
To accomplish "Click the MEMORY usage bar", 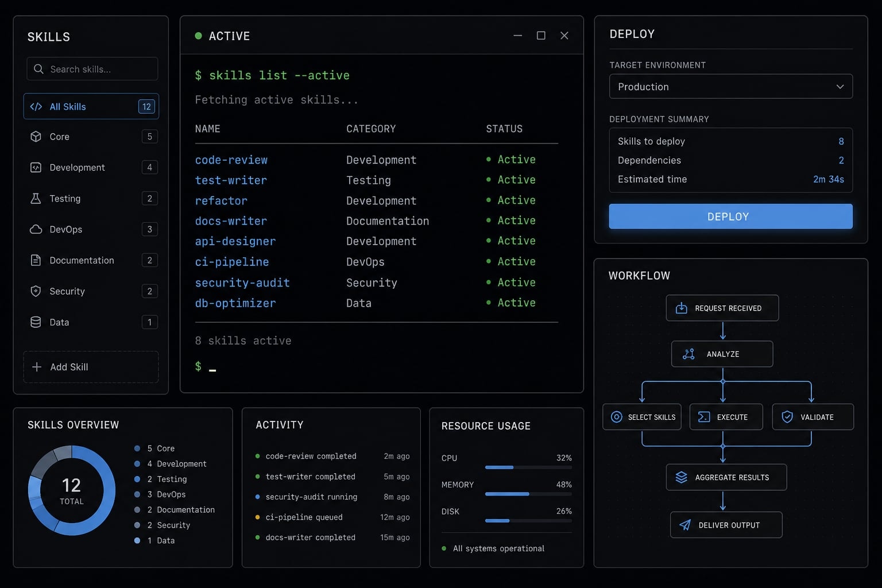I will (x=528, y=494).
